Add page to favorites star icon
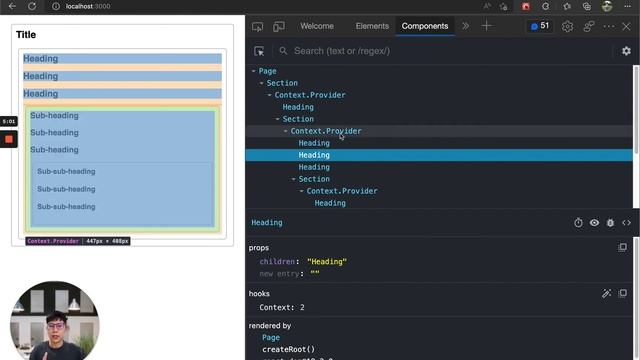 tap(504, 6)
